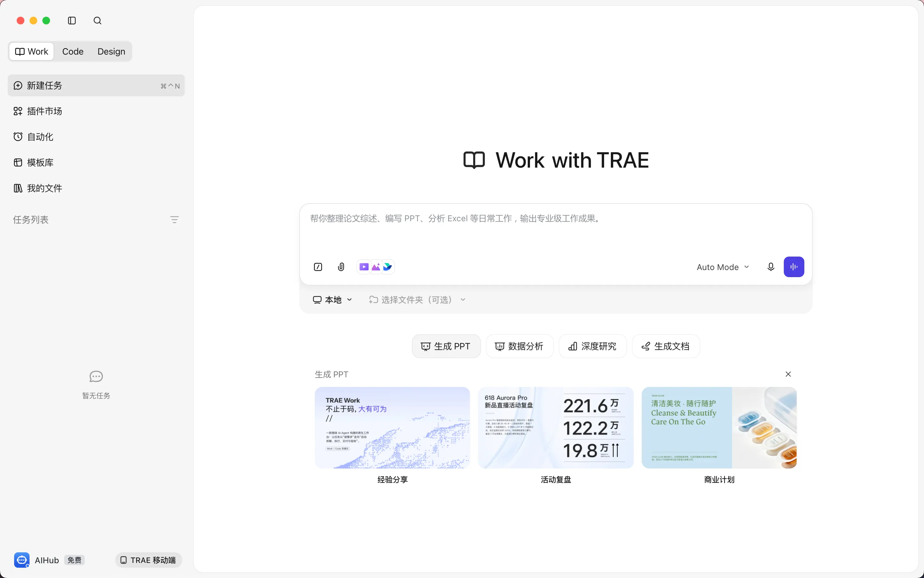Open the Auto Mode dropdown
The height and width of the screenshot is (578, 924).
(723, 267)
